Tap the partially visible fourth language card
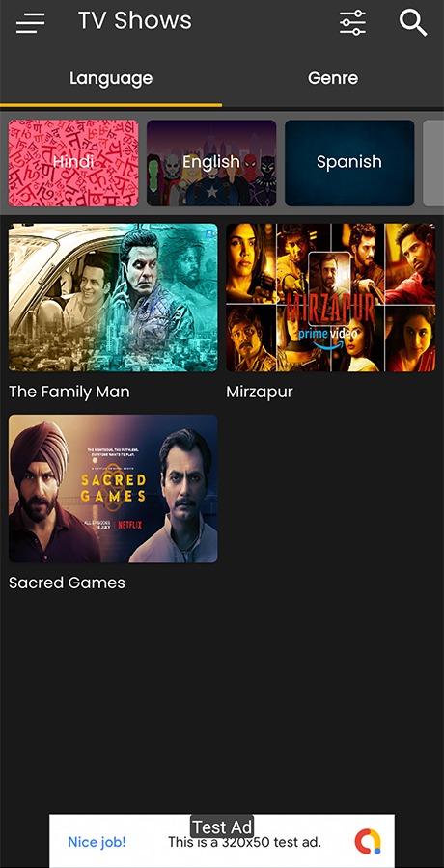The image size is (444, 868). [x=433, y=163]
